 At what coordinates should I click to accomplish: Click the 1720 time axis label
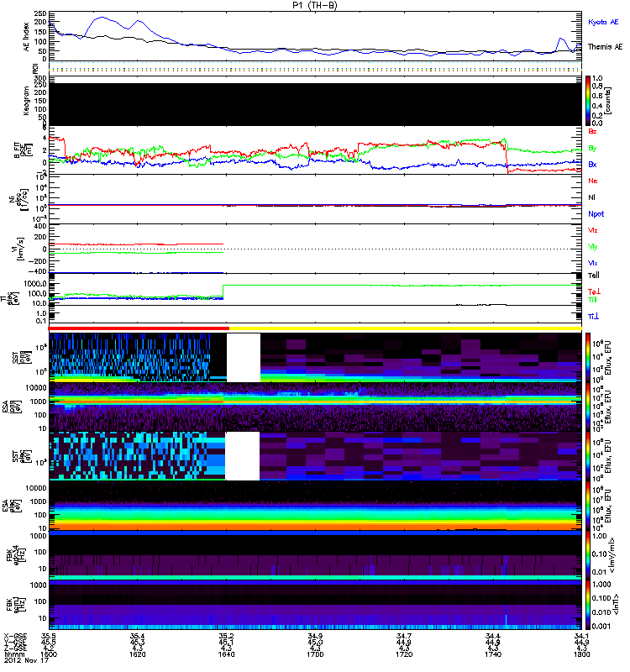[x=404, y=654]
